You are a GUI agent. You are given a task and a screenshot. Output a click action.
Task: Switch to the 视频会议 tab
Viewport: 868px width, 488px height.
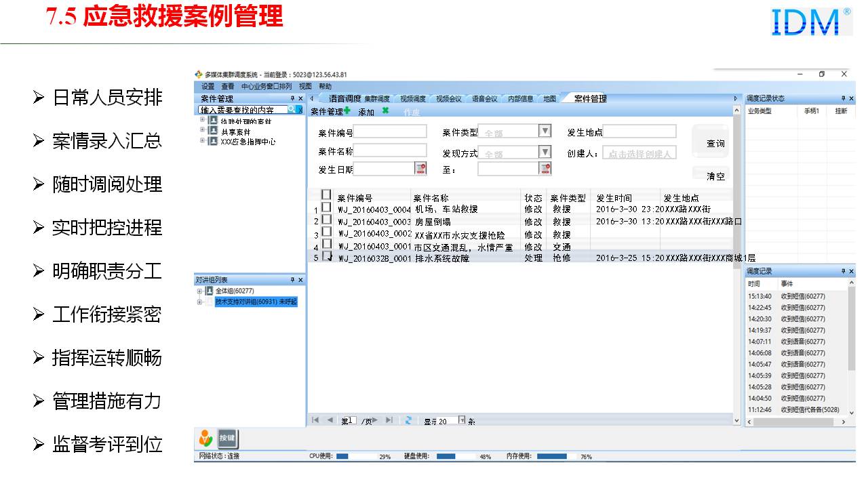coord(448,99)
